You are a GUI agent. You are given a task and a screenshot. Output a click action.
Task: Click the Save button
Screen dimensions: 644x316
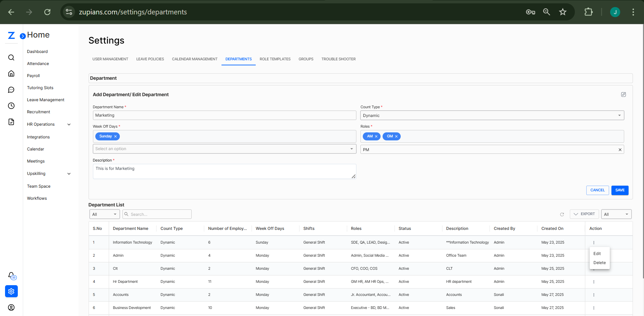[620, 190]
